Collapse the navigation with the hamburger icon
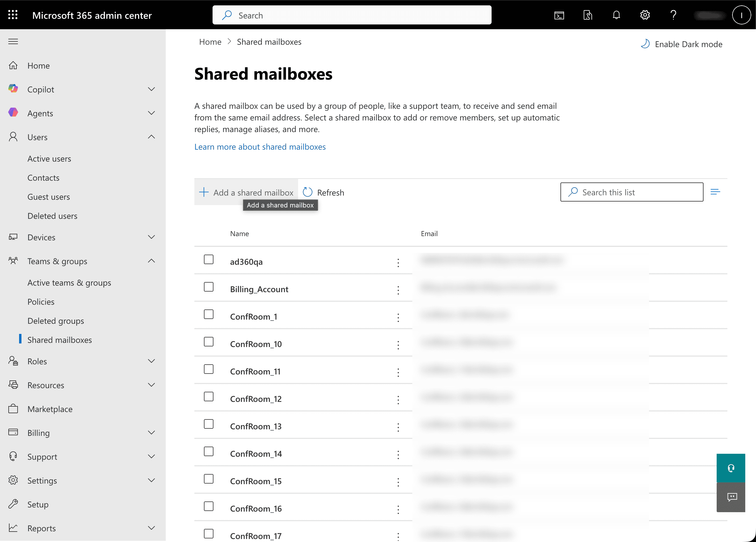 click(x=13, y=41)
